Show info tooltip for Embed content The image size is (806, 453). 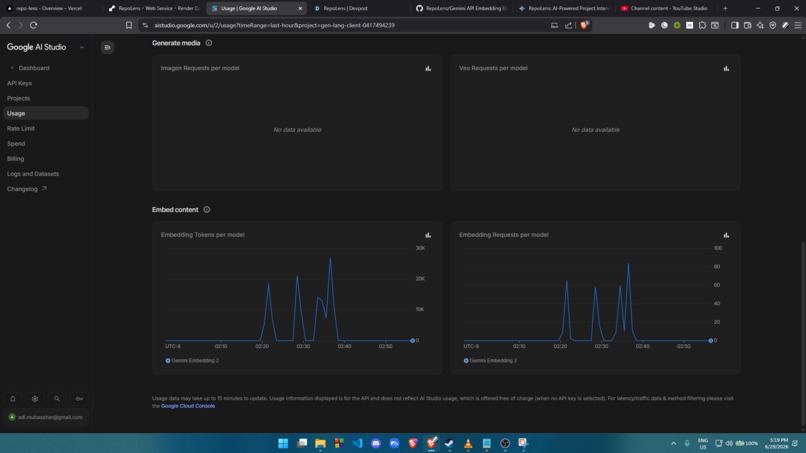207,210
